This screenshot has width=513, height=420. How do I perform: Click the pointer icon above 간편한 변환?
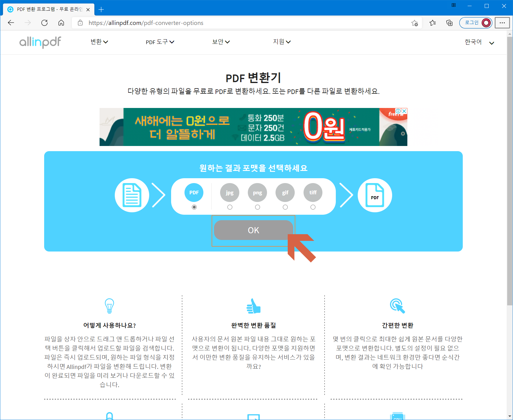point(398,306)
